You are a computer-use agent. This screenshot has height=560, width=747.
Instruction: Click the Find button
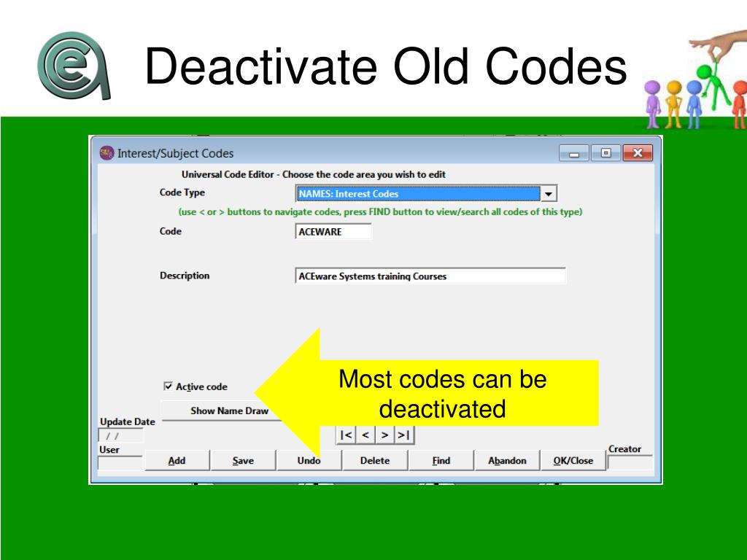pos(441,461)
